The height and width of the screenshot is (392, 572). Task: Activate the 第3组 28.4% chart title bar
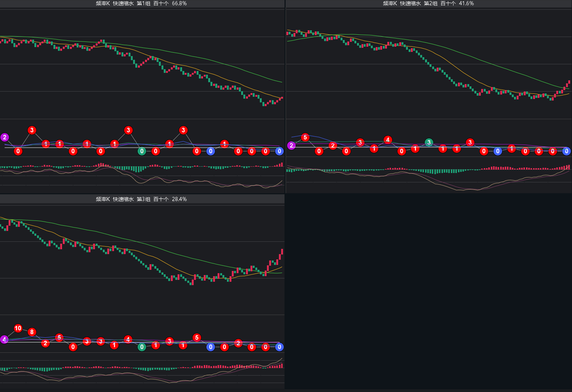pos(141,199)
